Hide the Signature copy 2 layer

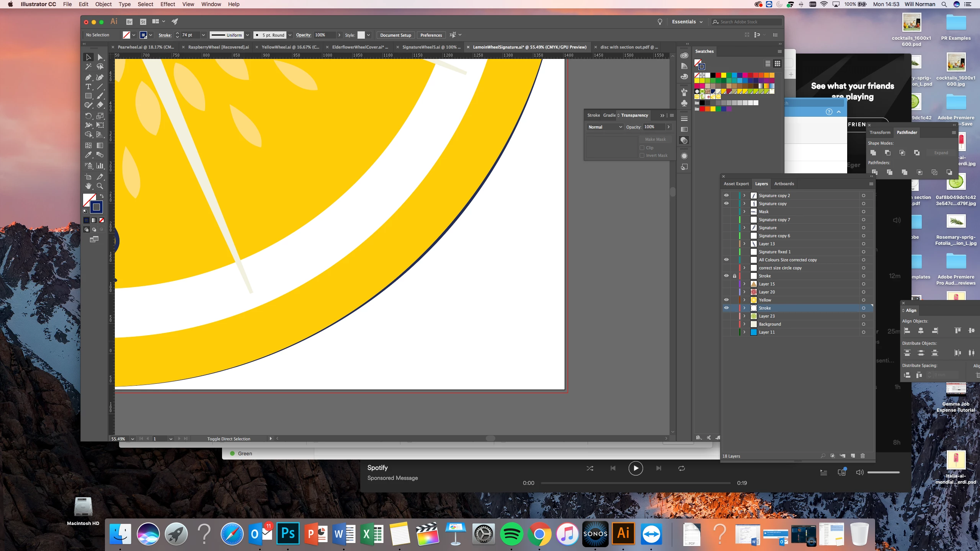click(726, 196)
